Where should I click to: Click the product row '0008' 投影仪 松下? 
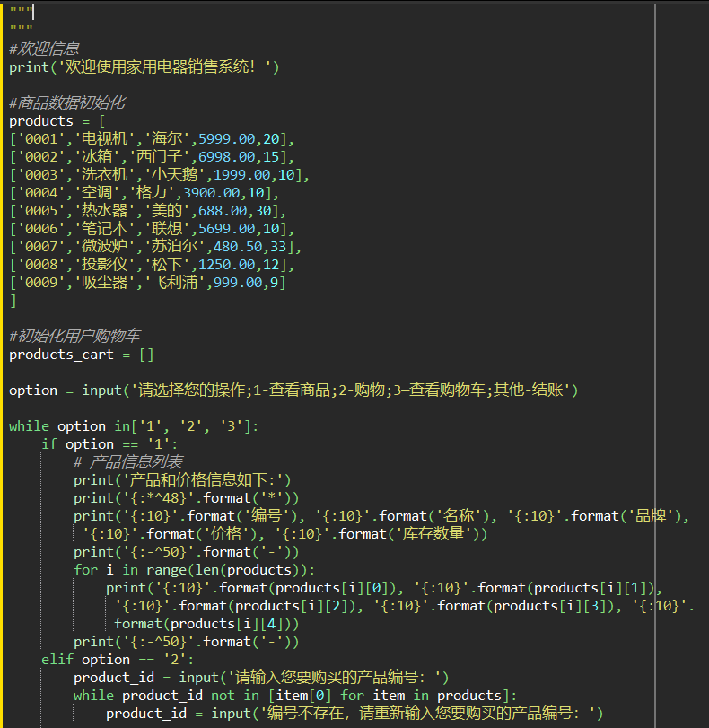[x=152, y=265]
